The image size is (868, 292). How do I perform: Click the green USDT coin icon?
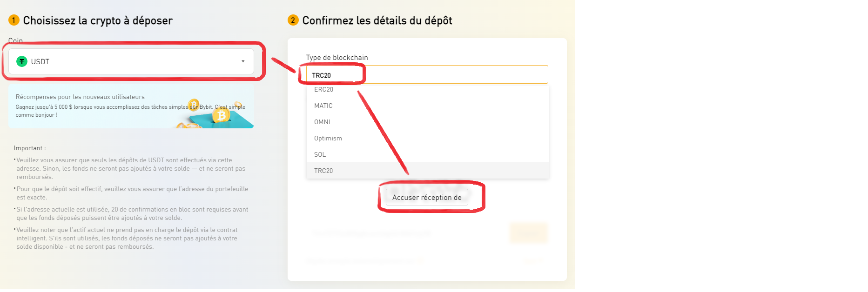tap(22, 61)
